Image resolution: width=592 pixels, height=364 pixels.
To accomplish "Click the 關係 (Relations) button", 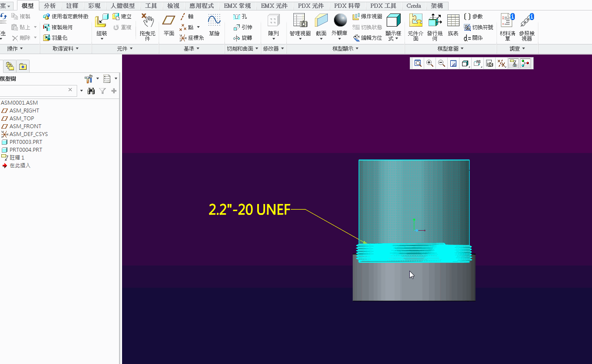I will click(473, 38).
